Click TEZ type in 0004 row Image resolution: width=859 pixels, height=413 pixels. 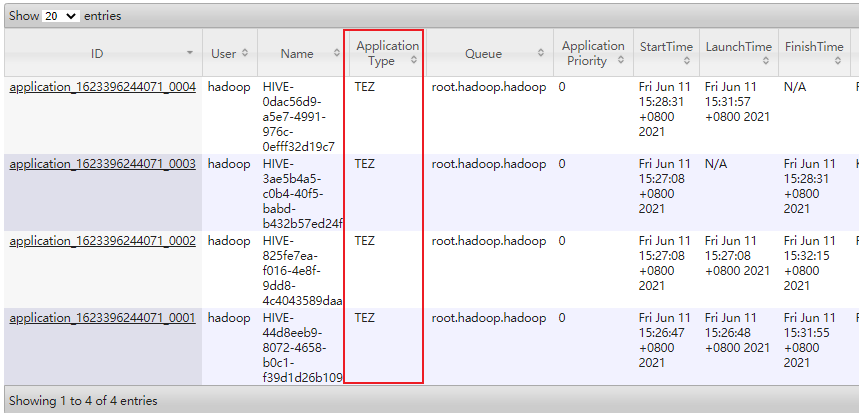(x=365, y=87)
